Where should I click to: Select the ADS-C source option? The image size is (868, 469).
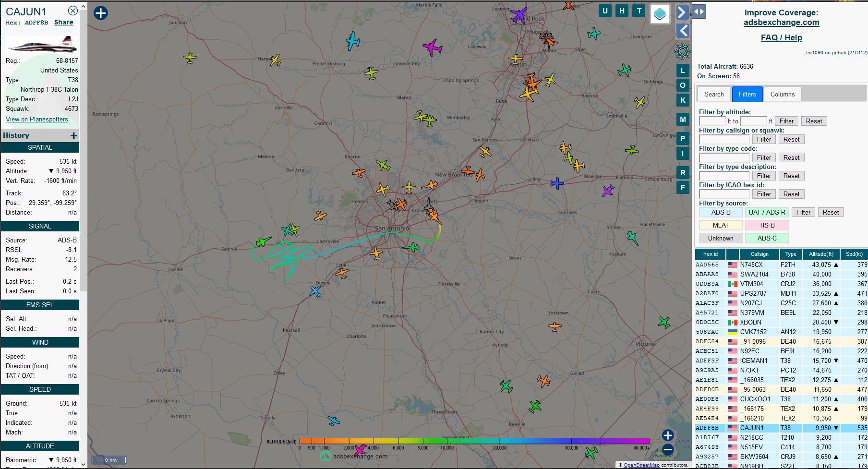pyautogui.click(x=767, y=238)
